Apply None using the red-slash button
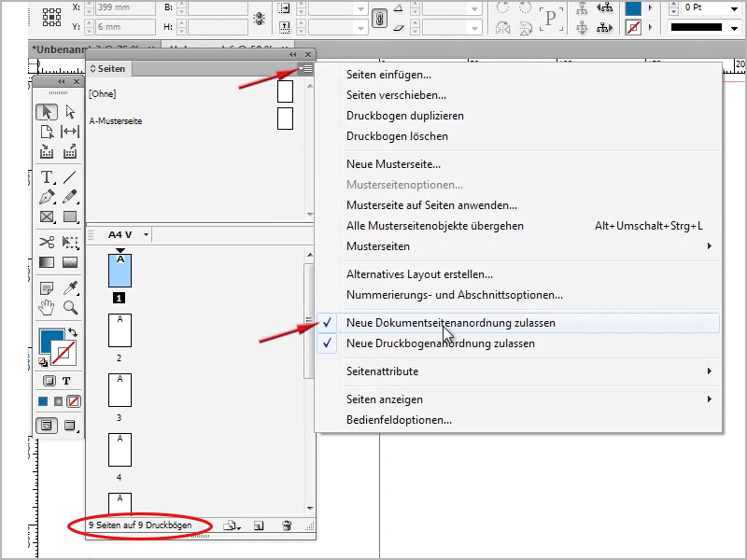Image resolution: width=747 pixels, height=560 pixels. point(74,401)
